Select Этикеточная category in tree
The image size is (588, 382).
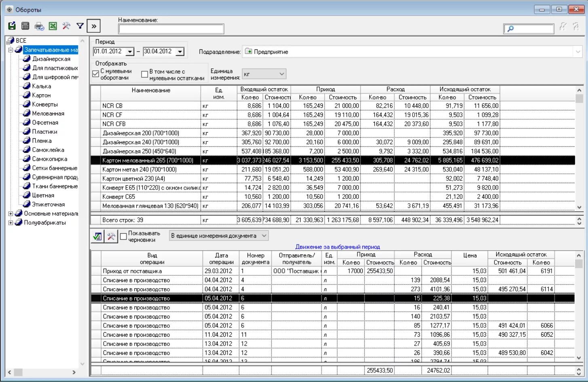tap(48, 204)
